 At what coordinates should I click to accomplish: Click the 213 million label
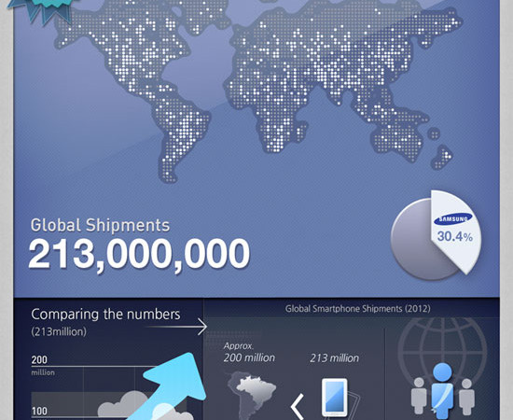click(x=334, y=358)
